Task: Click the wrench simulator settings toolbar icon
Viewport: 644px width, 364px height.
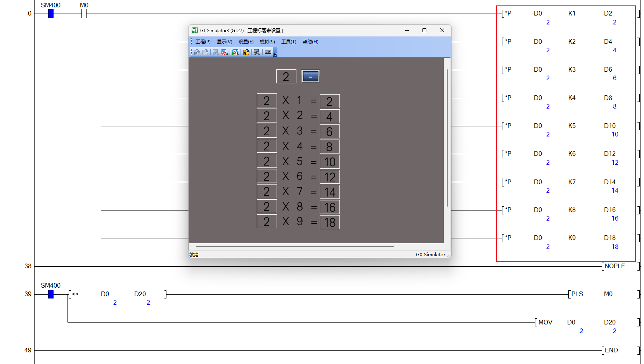Action: tap(257, 52)
